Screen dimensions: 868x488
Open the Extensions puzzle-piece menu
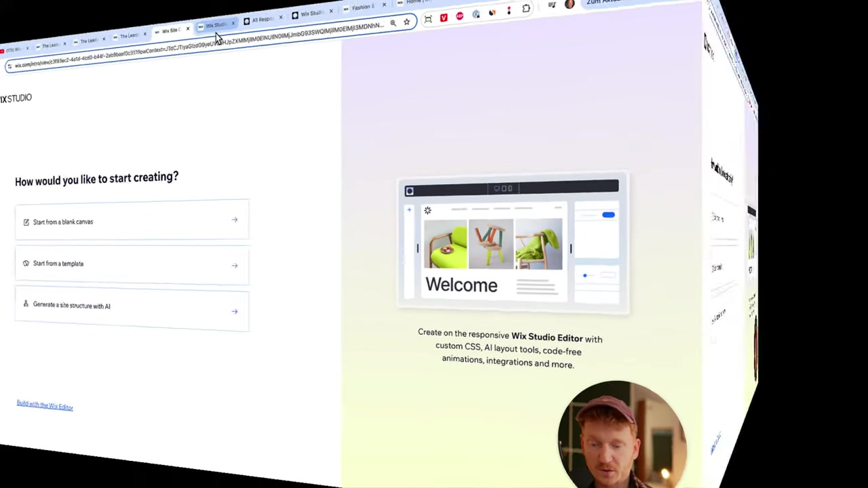[x=526, y=9]
